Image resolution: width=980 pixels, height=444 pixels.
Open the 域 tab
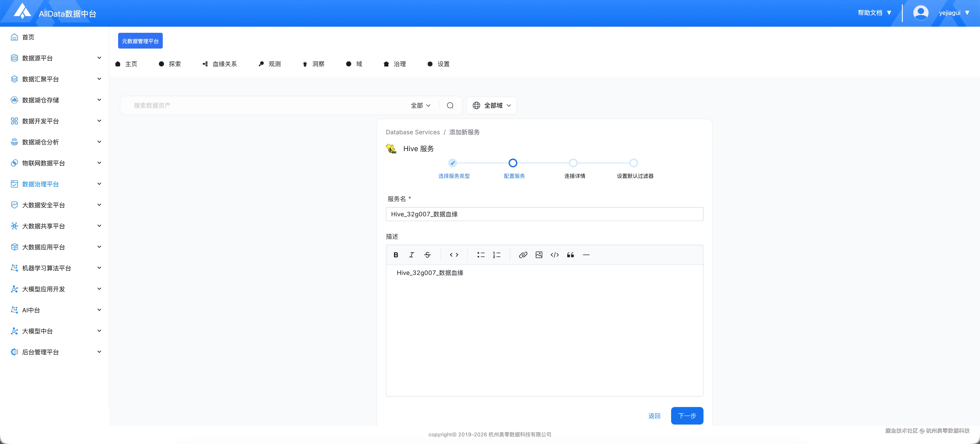(354, 64)
